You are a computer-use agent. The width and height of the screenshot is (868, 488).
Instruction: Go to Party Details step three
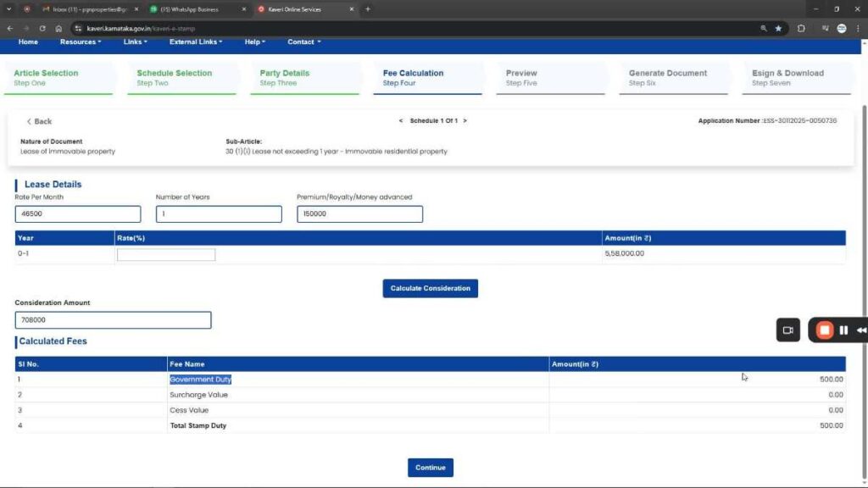pos(285,77)
